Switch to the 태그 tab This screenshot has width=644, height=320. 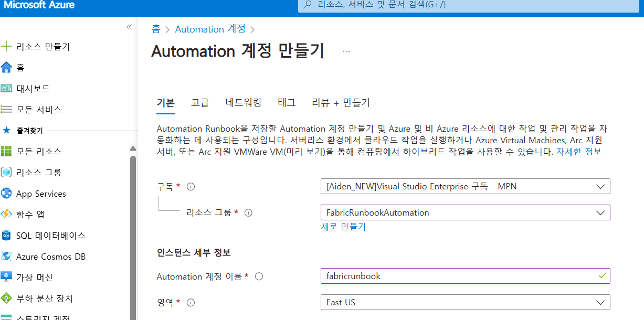pos(287,103)
